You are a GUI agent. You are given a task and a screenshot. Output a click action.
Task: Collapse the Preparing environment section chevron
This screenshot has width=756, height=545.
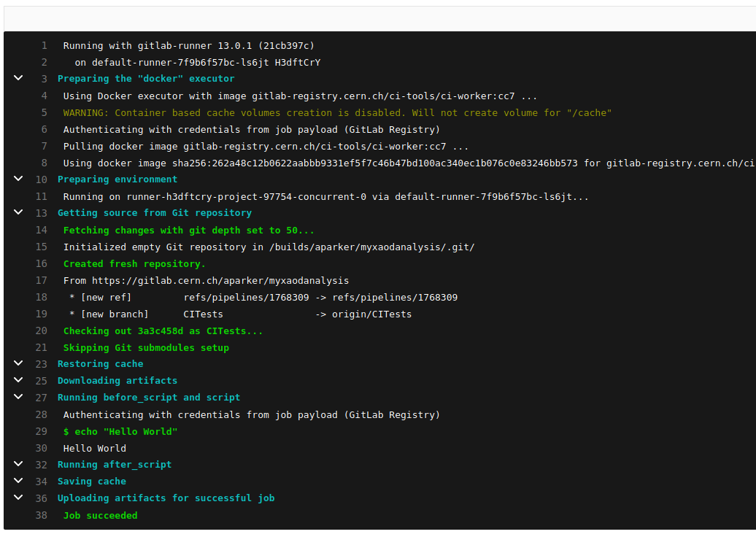pyautogui.click(x=18, y=179)
